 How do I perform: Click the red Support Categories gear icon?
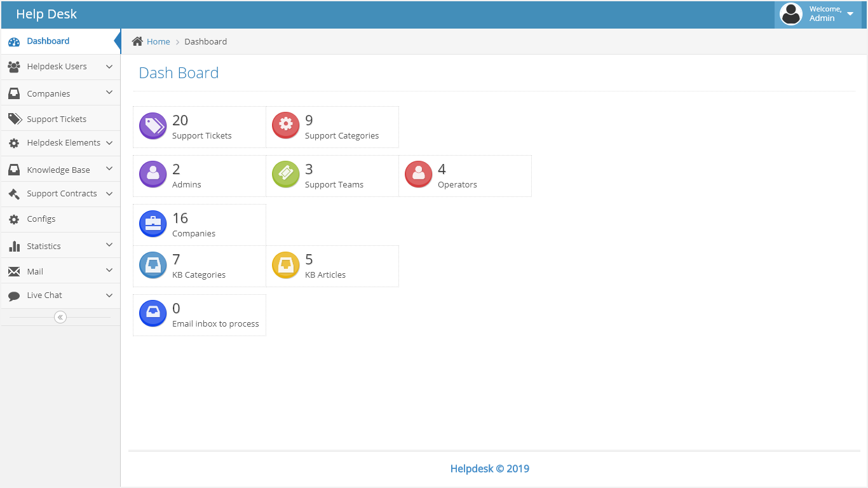(285, 126)
